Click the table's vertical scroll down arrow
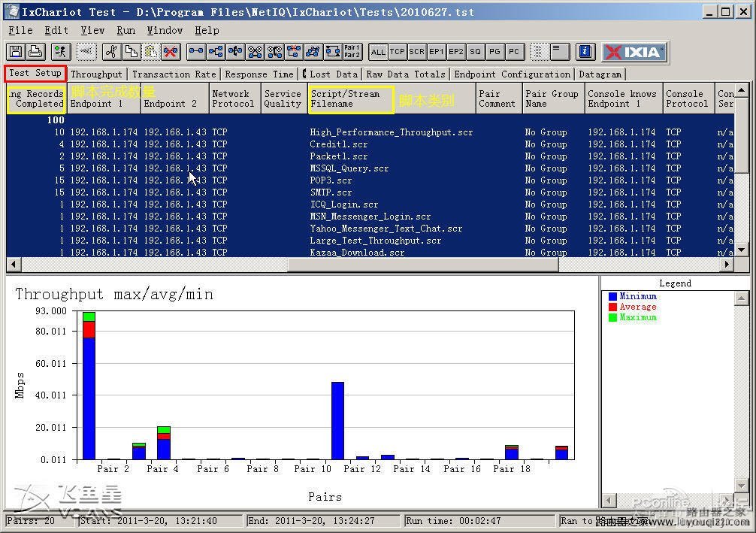Image resolution: width=756 pixels, height=533 pixels. [x=741, y=250]
